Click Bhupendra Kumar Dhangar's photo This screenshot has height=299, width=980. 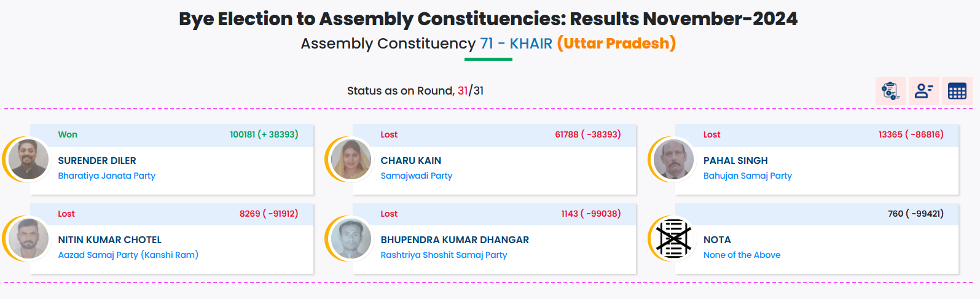pos(351,238)
